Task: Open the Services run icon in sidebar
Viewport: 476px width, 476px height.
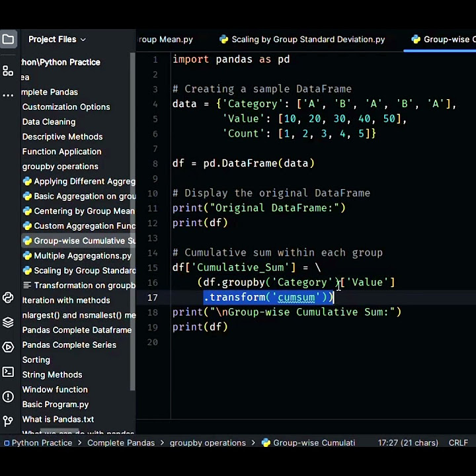Action: click(x=8, y=347)
